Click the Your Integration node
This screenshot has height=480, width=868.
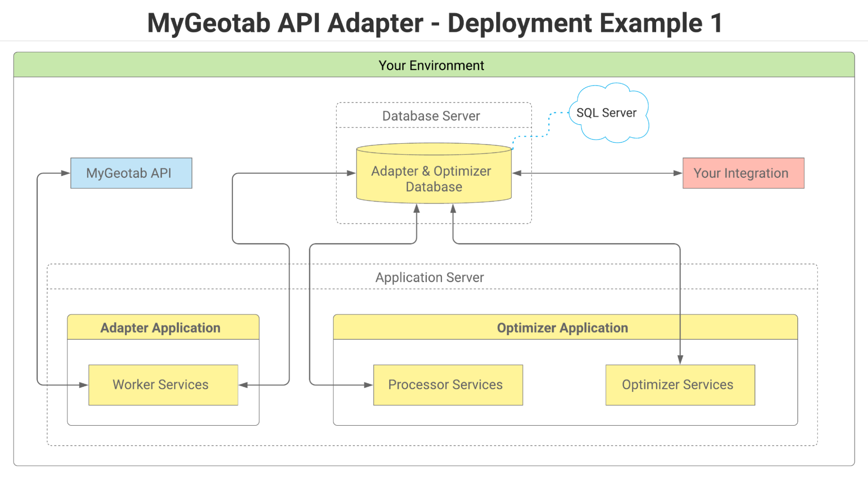743,173
